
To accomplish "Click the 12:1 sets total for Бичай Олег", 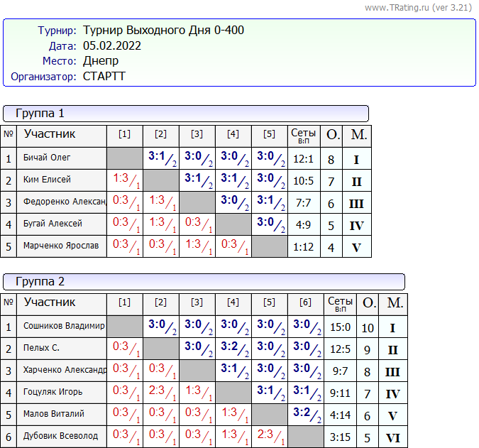I will (304, 159).
